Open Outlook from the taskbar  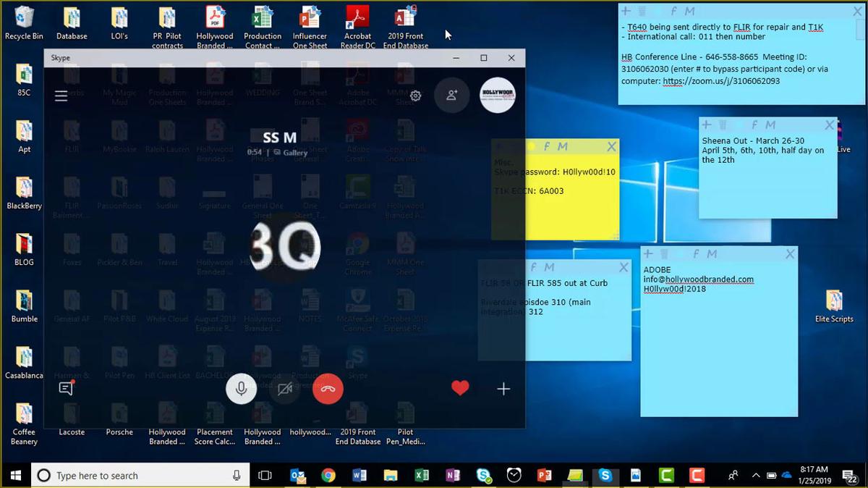pyautogui.click(x=297, y=475)
